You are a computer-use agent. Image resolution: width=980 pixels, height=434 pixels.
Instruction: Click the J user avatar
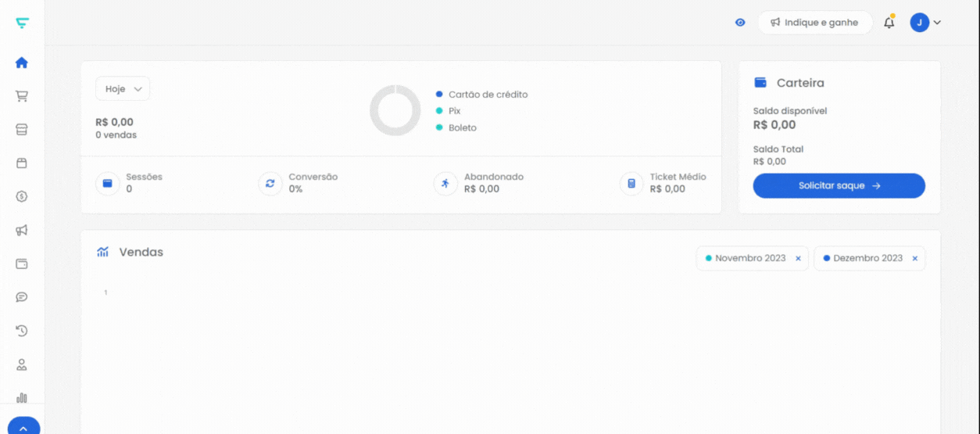[x=919, y=23]
